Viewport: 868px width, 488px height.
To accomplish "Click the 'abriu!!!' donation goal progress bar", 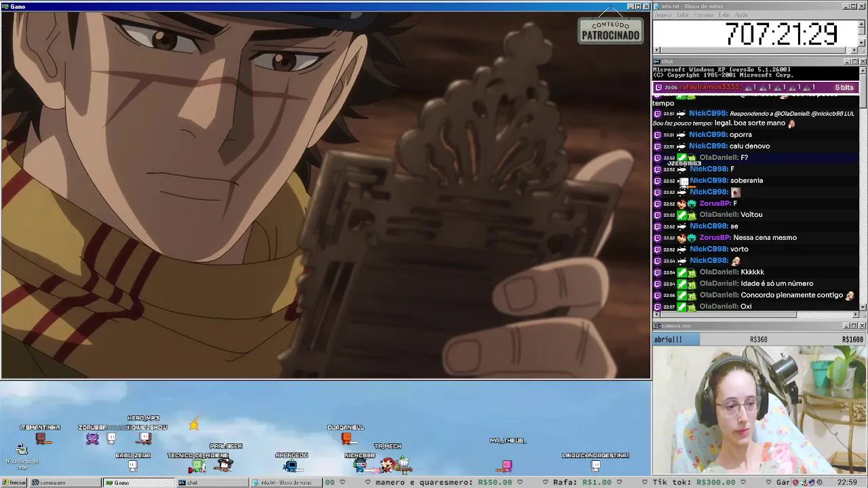I will pos(759,340).
